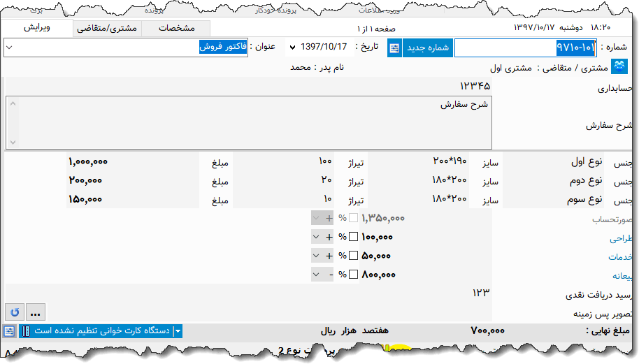The width and height of the screenshot is (639, 364).
Task: Click the calendar icon next to شماره جدید
Action: 395,48
